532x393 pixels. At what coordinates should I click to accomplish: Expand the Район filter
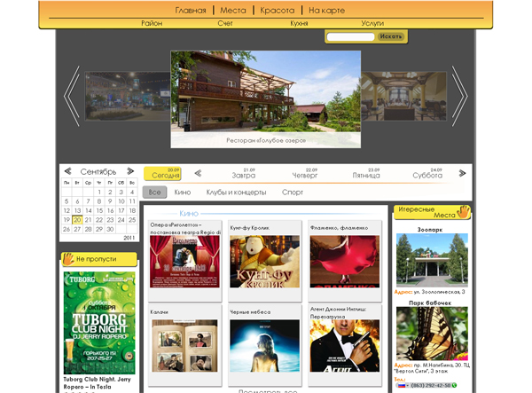click(152, 23)
